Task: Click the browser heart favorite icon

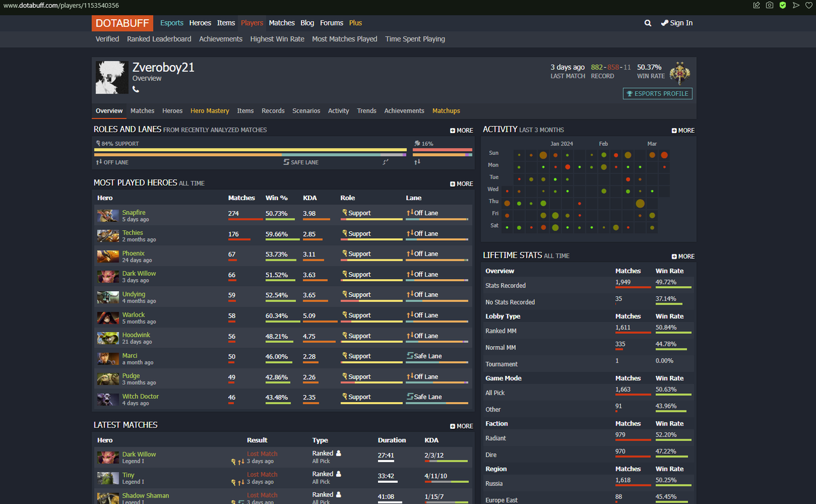Action: pos(809,5)
